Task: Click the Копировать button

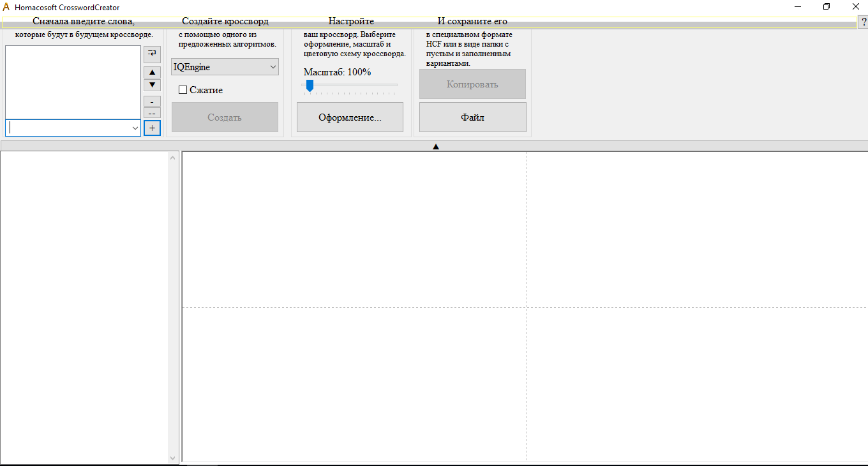Action: pos(472,84)
